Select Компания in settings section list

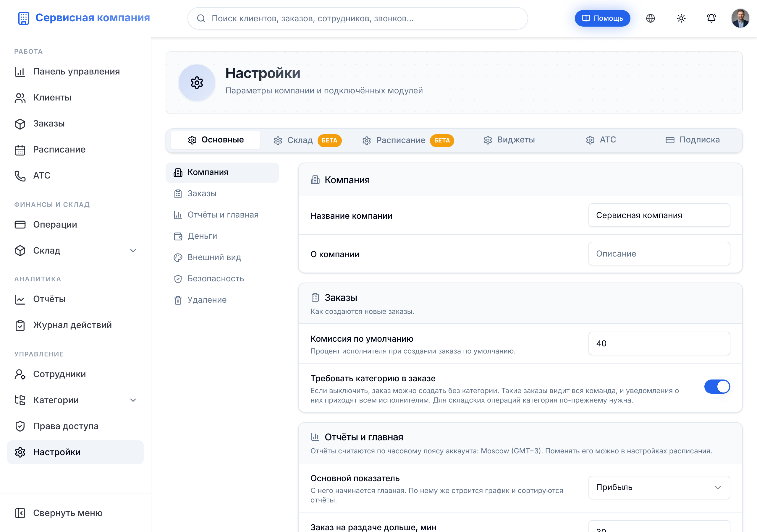click(x=222, y=172)
